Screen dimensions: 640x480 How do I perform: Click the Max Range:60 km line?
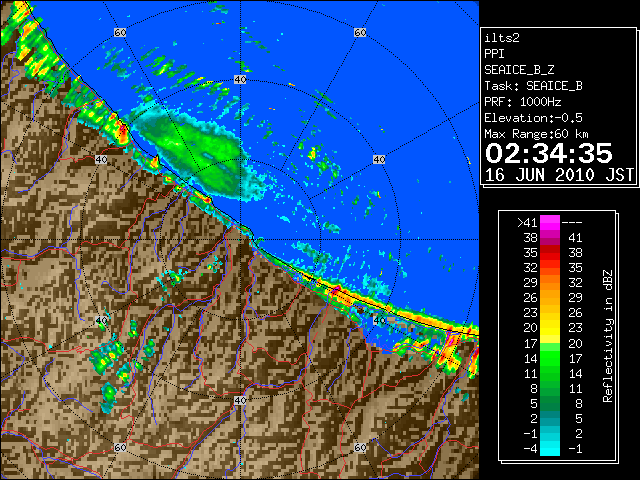point(536,134)
